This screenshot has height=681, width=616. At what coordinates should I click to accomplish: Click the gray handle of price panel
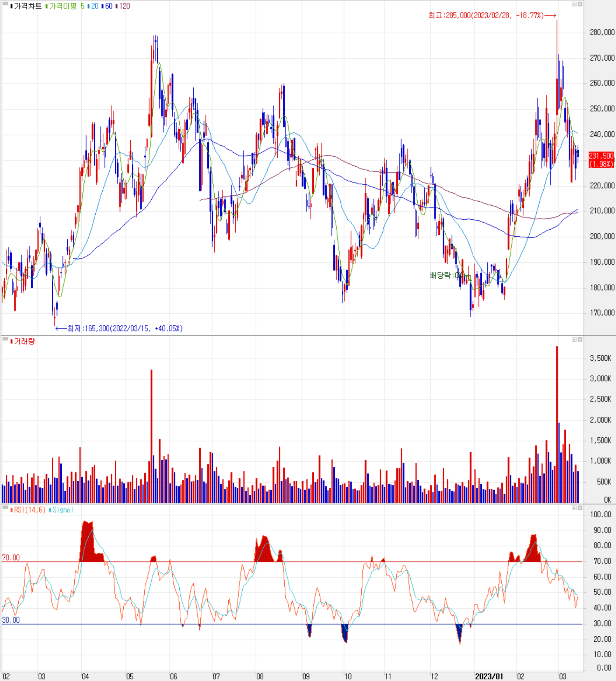[5, 3]
